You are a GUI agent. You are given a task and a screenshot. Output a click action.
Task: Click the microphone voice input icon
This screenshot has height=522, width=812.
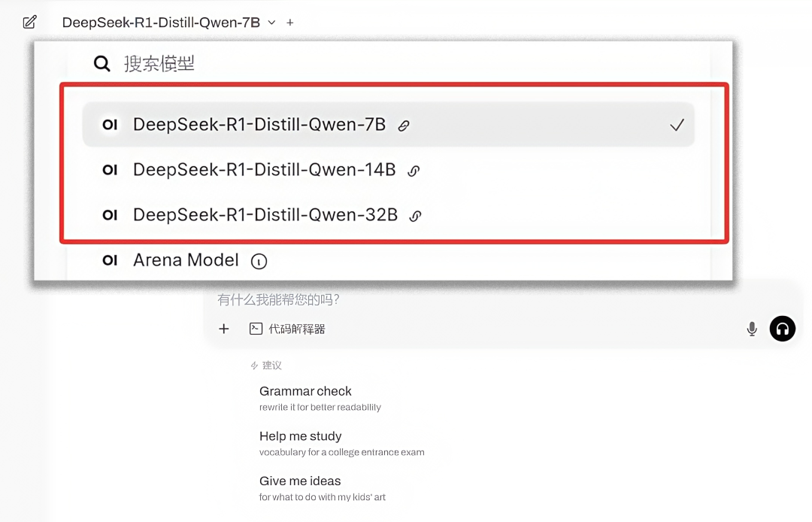751,329
